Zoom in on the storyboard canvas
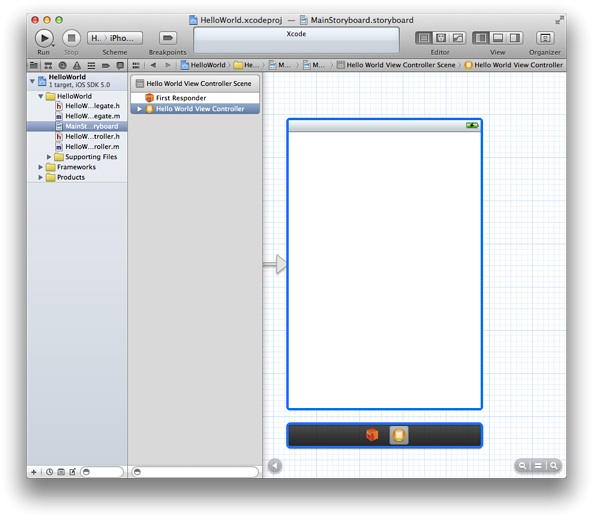The height and width of the screenshot is (518, 593). [554, 466]
